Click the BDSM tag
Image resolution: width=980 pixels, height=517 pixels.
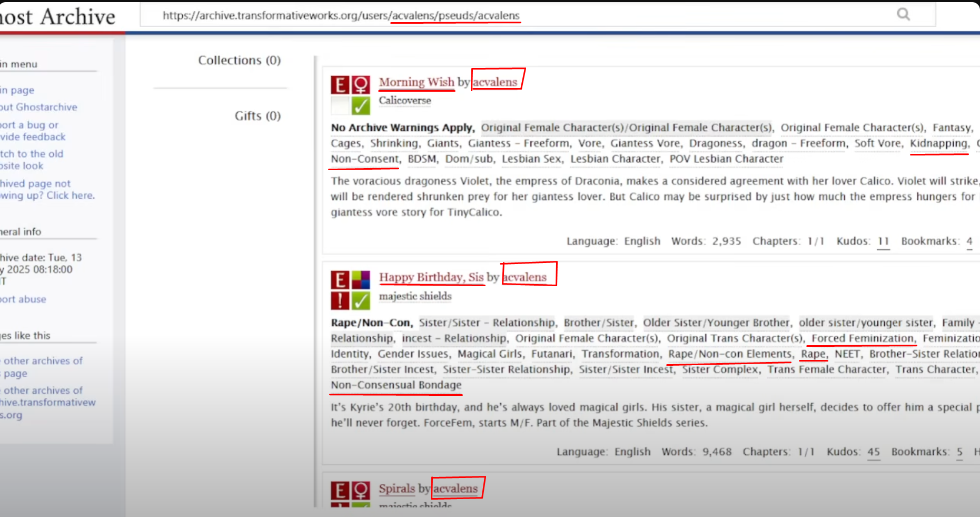pyautogui.click(x=422, y=159)
